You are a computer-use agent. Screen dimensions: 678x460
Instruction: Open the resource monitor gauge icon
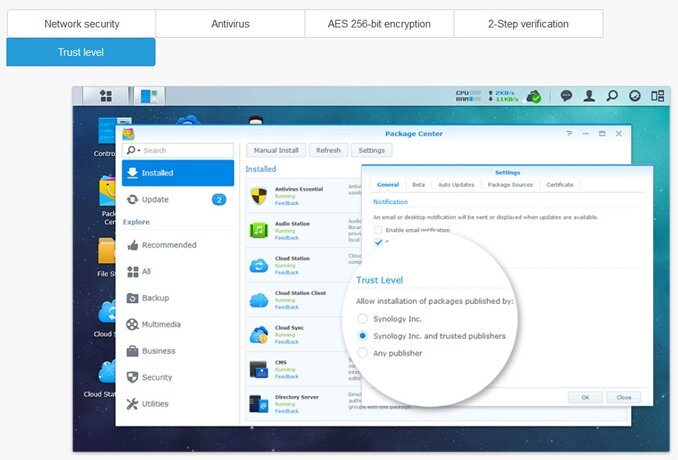tap(635, 96)
